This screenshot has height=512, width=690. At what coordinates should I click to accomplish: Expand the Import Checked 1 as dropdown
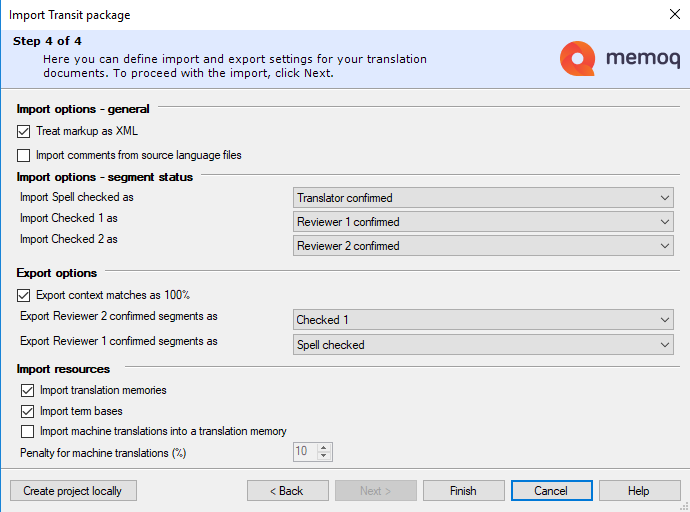(483, 222)
